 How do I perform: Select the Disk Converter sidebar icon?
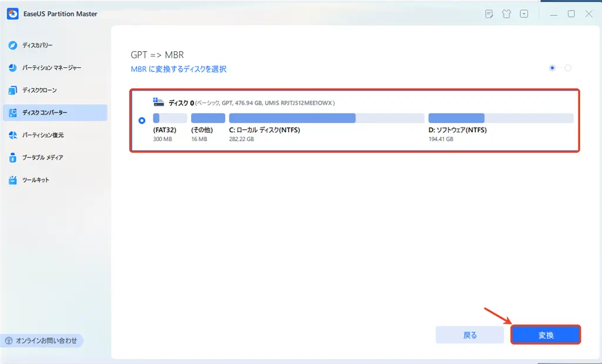(40, 112)
